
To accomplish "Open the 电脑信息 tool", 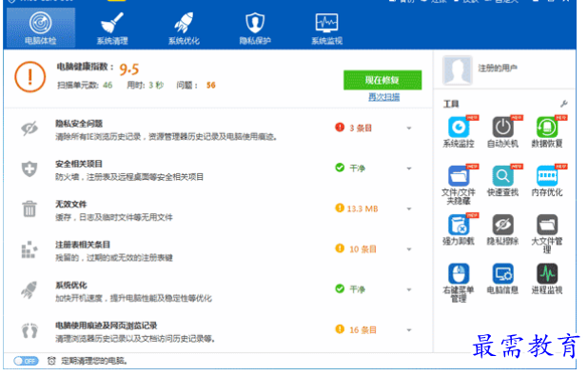I will point(502,278).
